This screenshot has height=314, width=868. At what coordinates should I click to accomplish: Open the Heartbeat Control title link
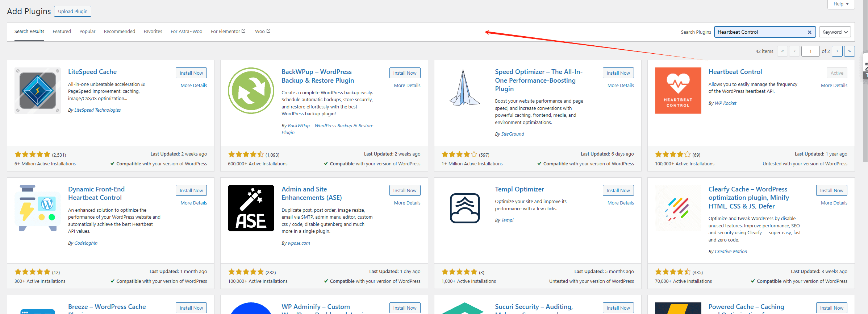pyautogui.click(x=735, y=72)
